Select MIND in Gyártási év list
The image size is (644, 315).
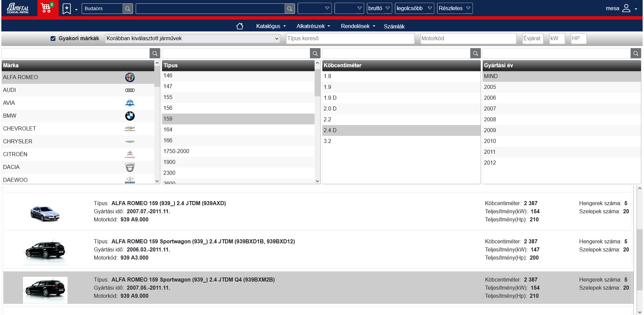click(562, 76)
